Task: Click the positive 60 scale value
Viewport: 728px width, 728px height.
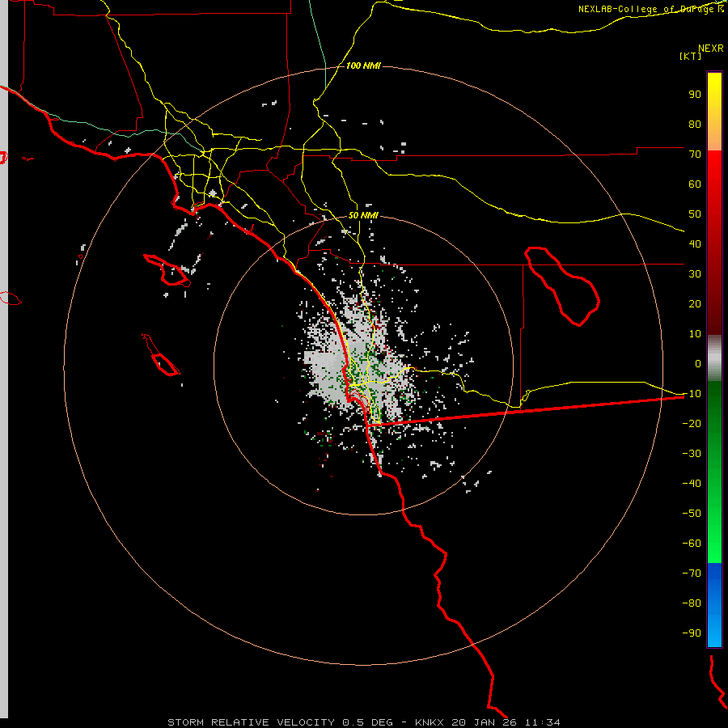Action: pos(695,184)
